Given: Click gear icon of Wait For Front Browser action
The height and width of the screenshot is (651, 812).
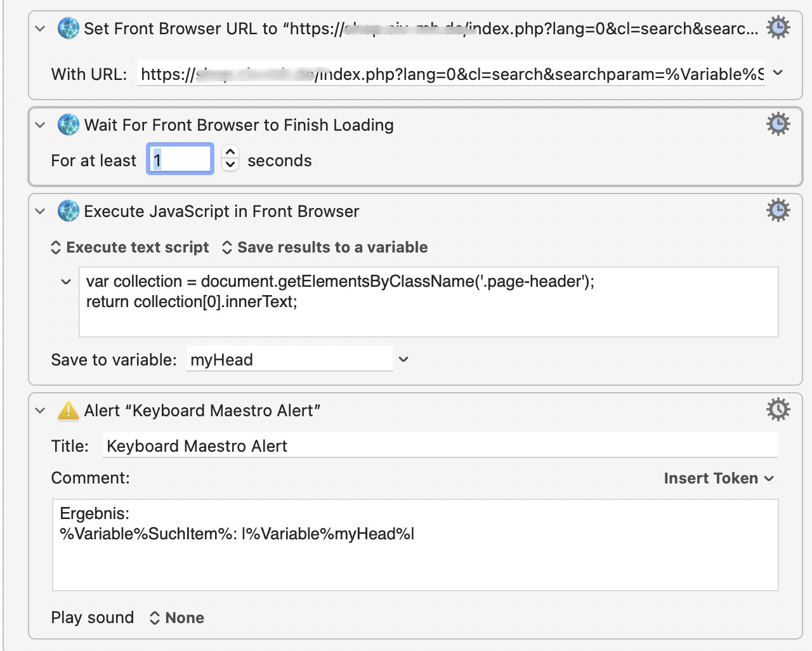Looking at the screenshot, I should pos(778,124).
